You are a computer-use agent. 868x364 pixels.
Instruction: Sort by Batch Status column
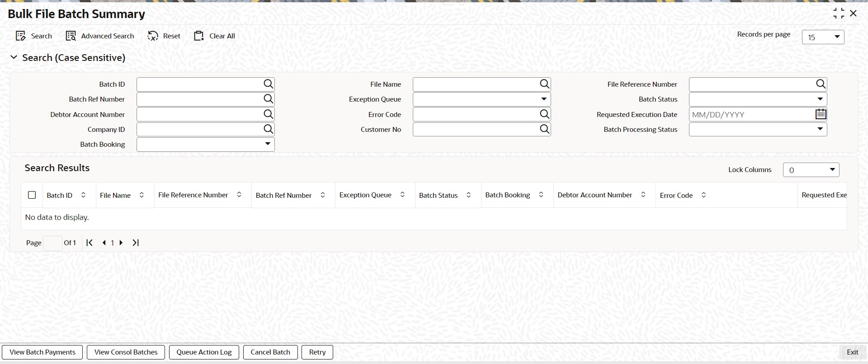(468, 195)
